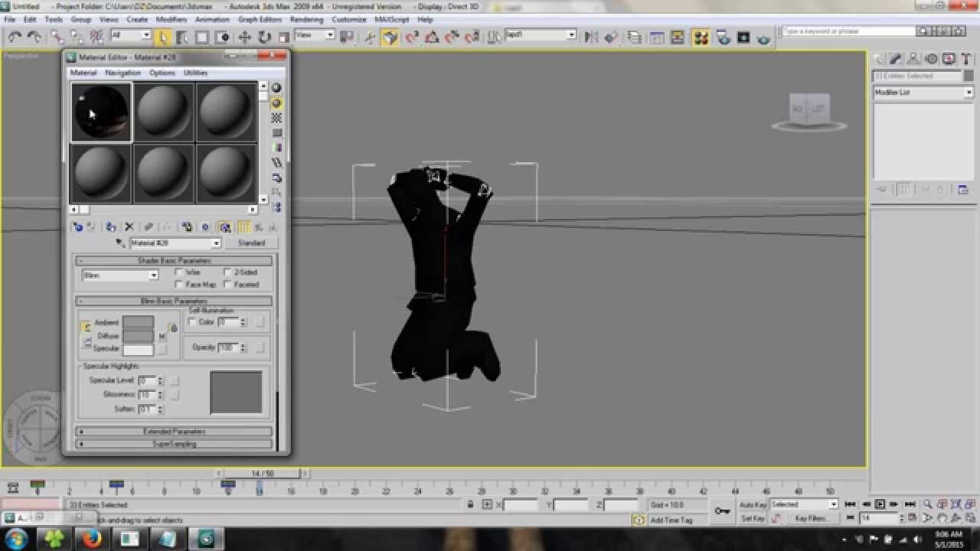Click the Diffuse color swatch
The width and height of the screenshot is (980, 551).
pos(138,336)
